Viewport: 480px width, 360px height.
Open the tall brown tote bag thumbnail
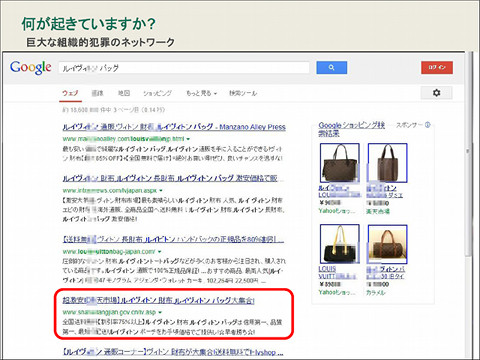387,163
